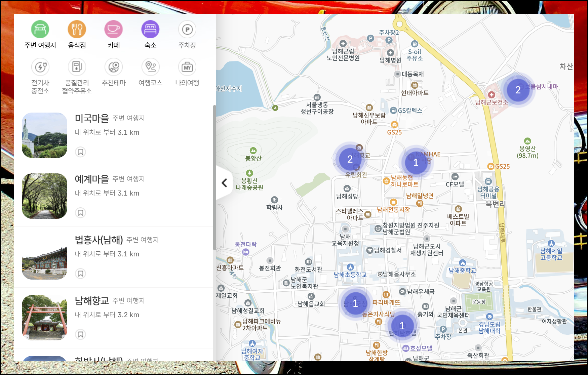Click the 남해농협 하나로마트 marker

[x=386, y=181]
